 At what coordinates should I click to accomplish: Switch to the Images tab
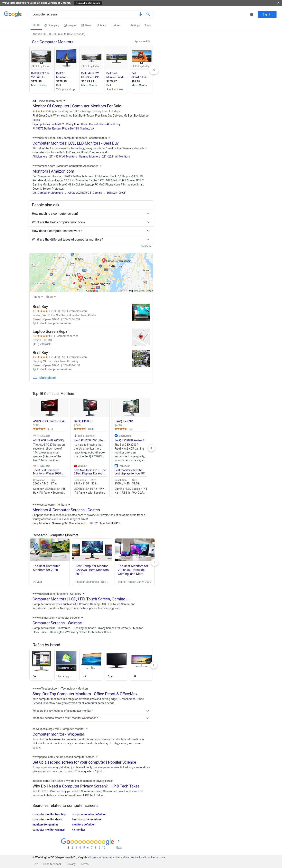(x=70, y=25)
